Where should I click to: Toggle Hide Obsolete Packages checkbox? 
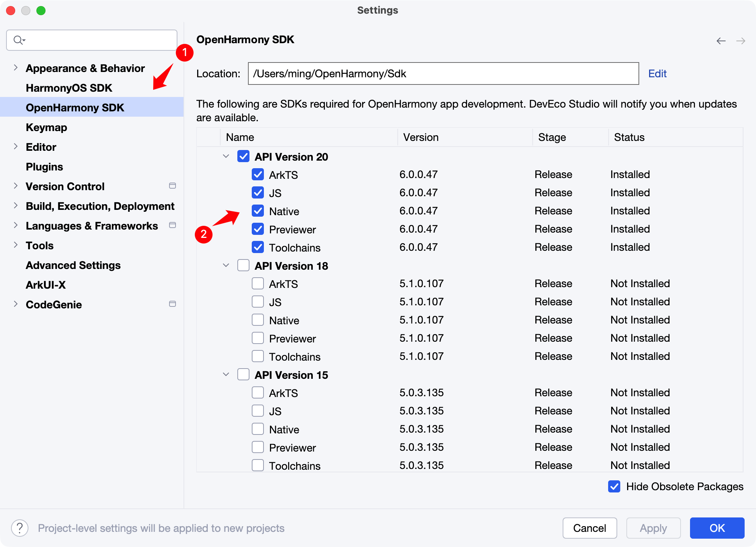tap(614, 486)
